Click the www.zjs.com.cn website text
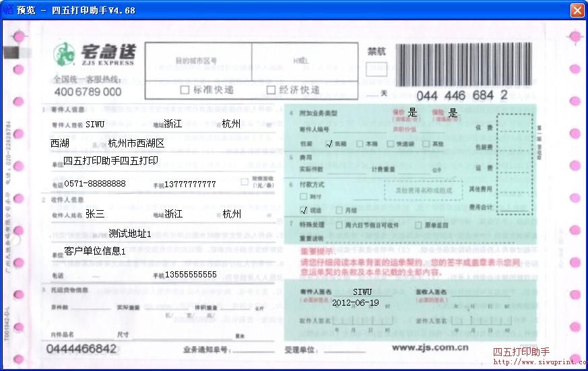Image resolution: width=588 pixels, height=371 pixels. point(430,347)
